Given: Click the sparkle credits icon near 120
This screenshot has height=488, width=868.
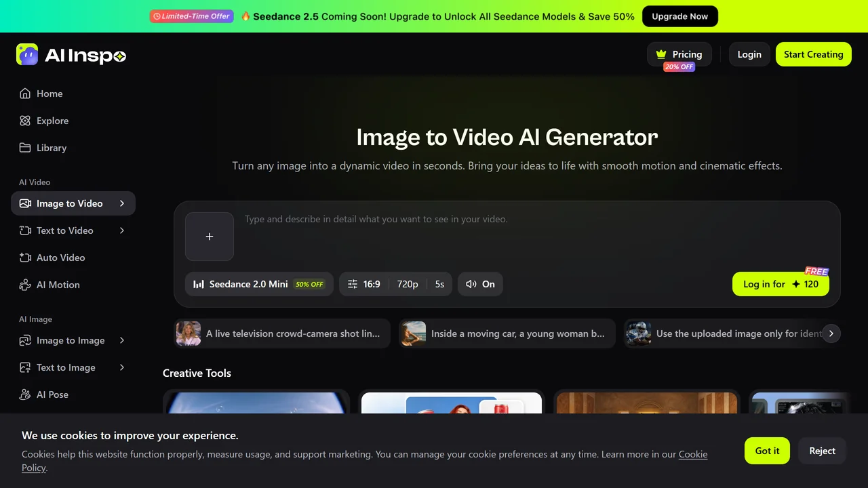Looking at the screenshot, I should click(x=796, y=284).
